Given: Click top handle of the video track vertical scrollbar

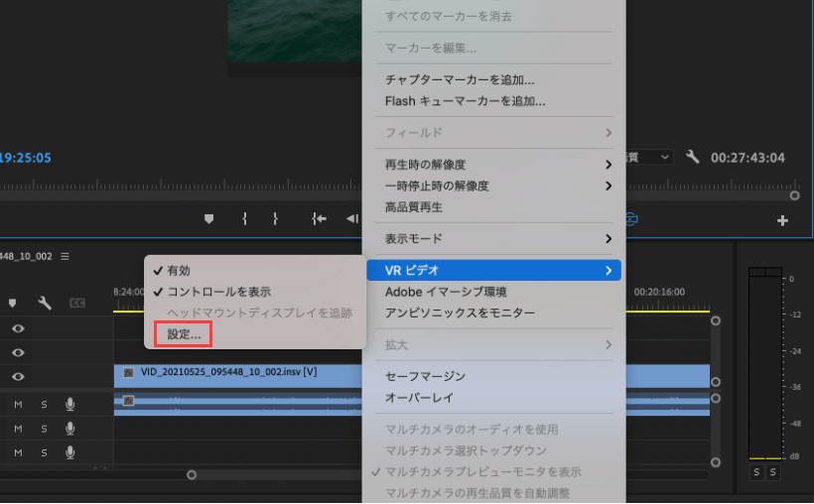Looking at the screenshot, I should pos(716,321).
